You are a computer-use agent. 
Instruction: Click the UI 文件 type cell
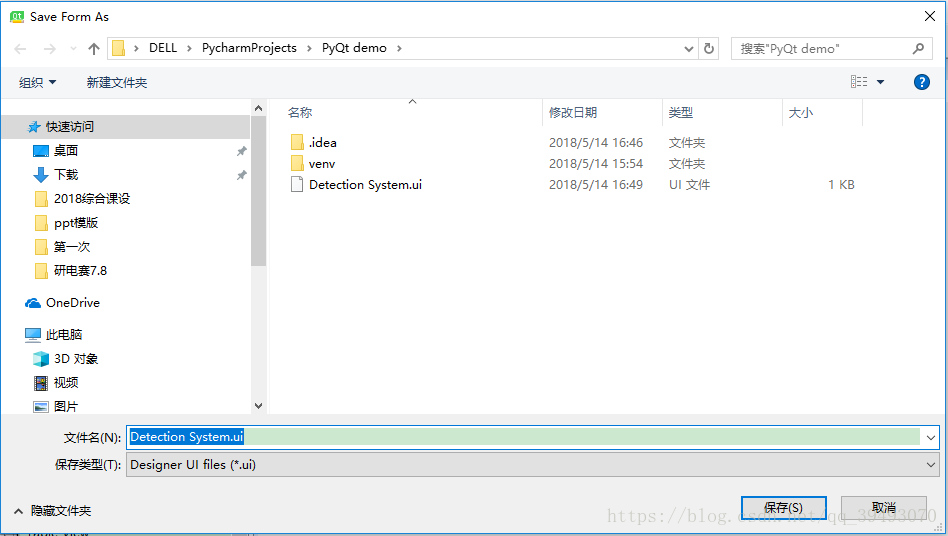point(689,185)
